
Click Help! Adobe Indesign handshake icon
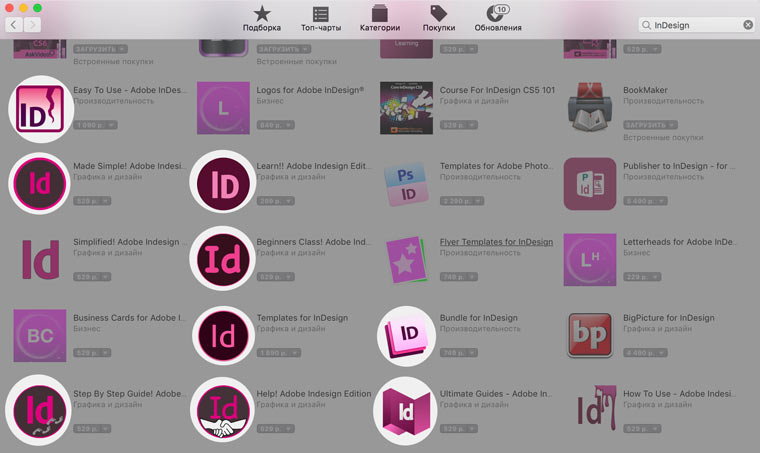pos(223,411)
